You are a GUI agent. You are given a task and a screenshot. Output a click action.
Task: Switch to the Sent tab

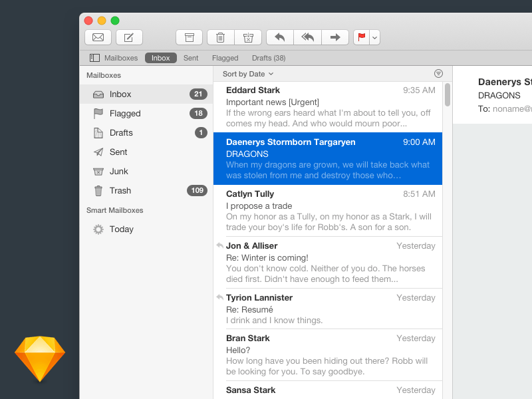click(191, 58)
